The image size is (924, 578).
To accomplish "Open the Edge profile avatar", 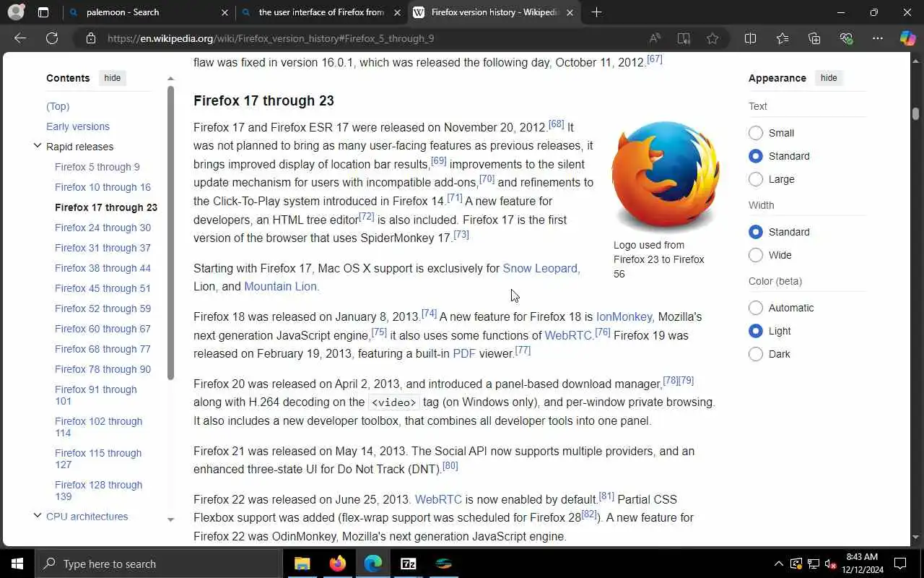I will (16, 12).
